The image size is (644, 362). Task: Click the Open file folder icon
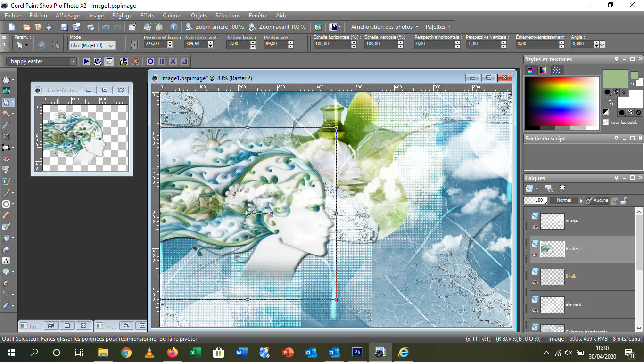(26, 27)
